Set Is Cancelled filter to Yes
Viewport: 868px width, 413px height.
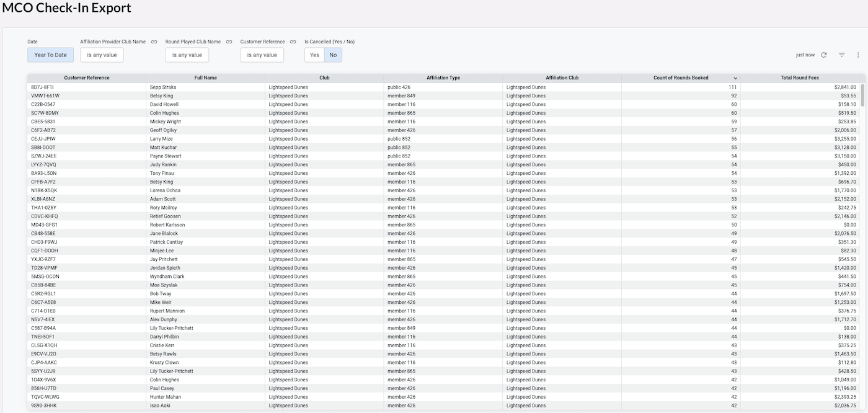pyautogui.click(x=314, y=55)
